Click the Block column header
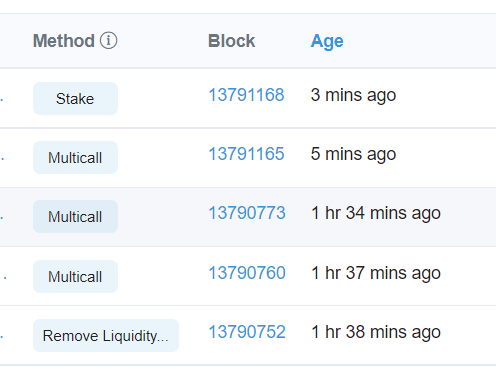This screenshot has height=371, width=496. (232, 41)
